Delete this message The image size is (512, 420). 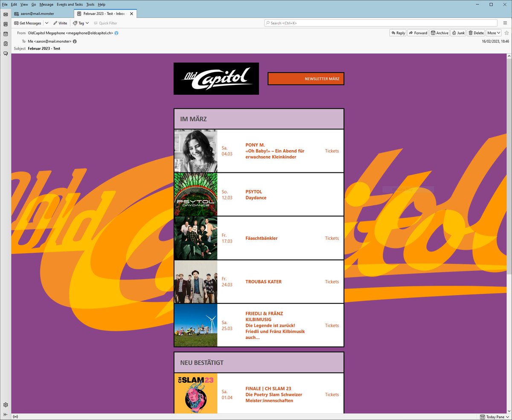coord(476,33)
